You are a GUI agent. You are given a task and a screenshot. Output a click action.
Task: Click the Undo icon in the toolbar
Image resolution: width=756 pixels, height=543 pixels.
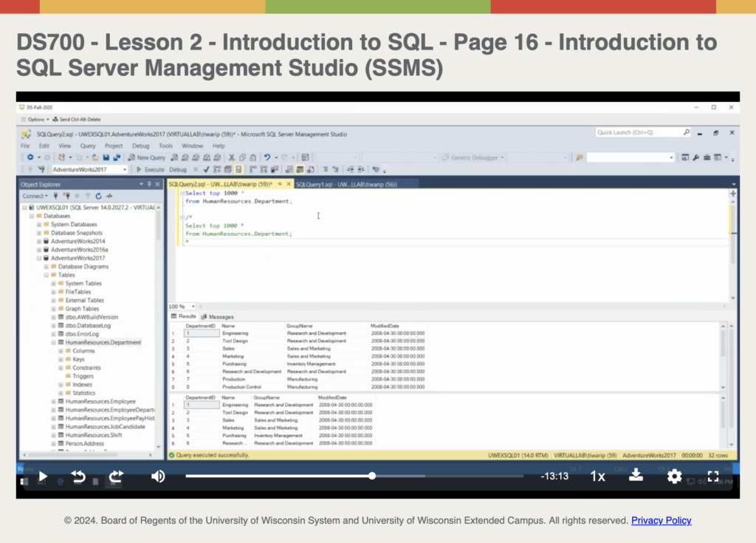point(267,157)
